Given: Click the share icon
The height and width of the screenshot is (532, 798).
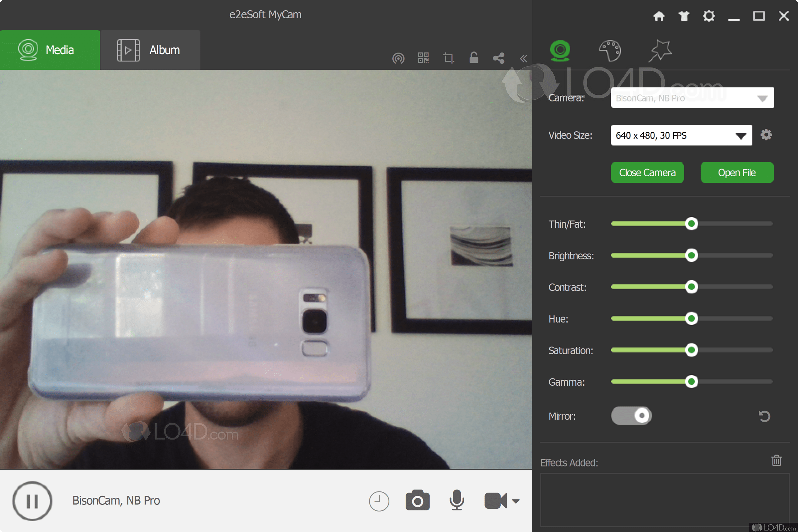Looking at the screenshot, I should coord(499,58).
